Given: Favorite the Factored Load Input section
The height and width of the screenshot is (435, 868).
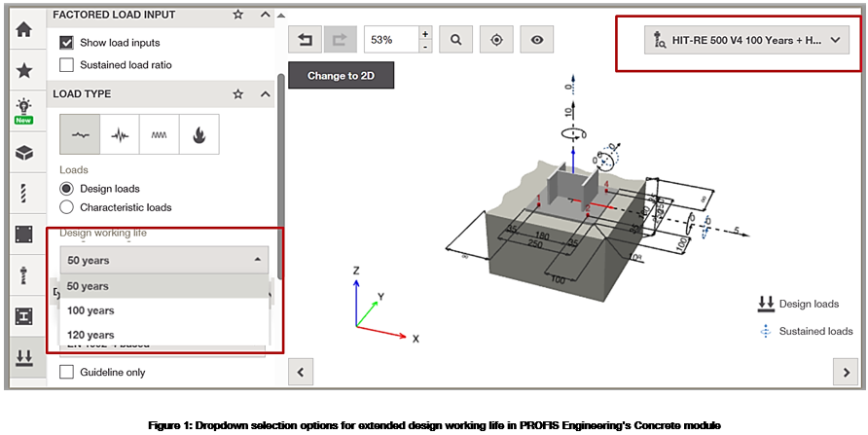Looking at the screenshot, I should pos(238,15).
